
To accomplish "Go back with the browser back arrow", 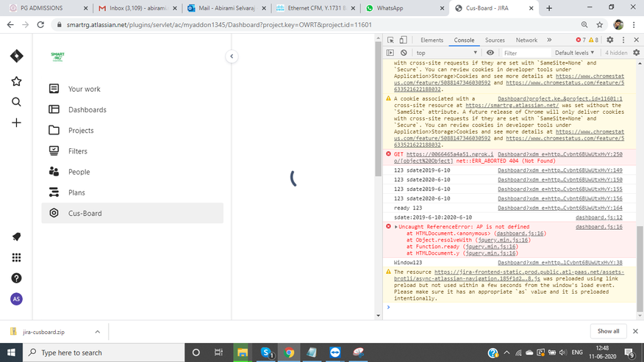I will (x=10, y=25).
